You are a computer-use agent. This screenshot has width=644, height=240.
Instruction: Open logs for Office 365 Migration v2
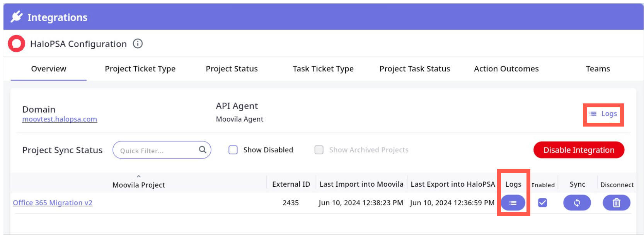(x=513, y=203)
